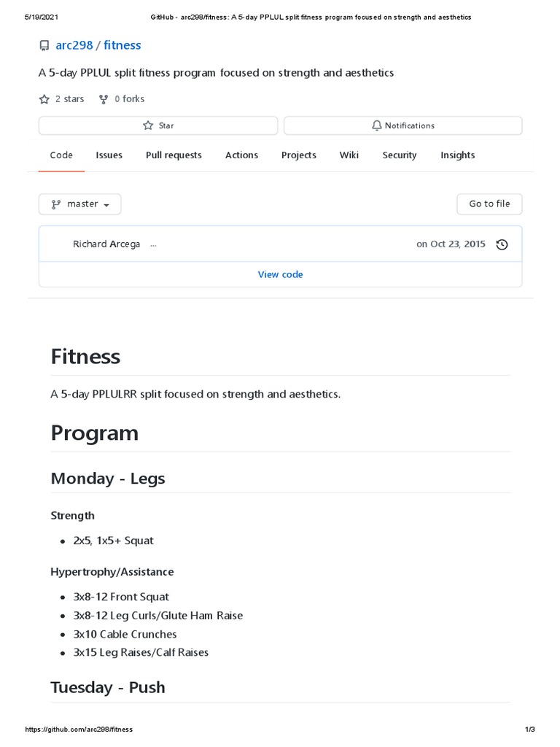The image size is (560, 747).
Task: Click the commit history clock icon
Action: [x=502, y=244]
